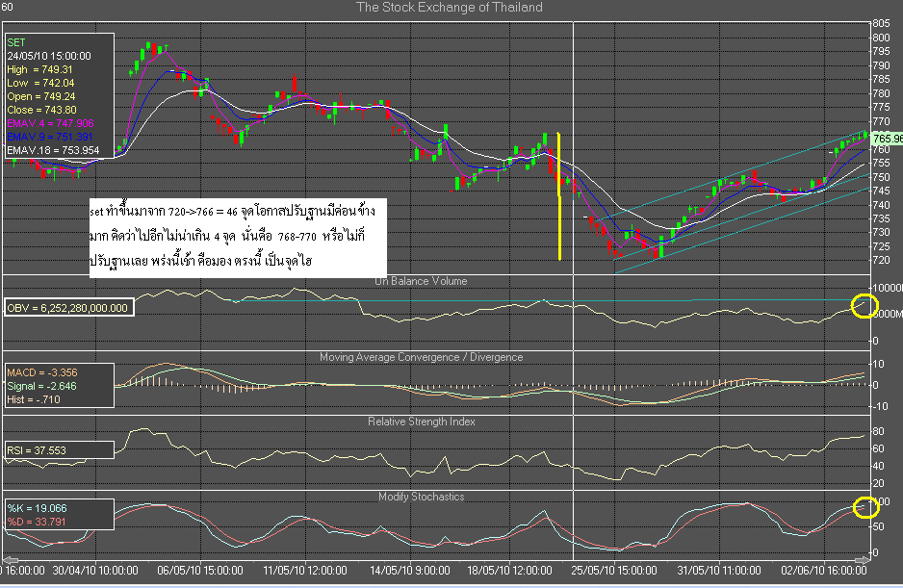Click the Relative Strength Index panel title

[421, 422]
